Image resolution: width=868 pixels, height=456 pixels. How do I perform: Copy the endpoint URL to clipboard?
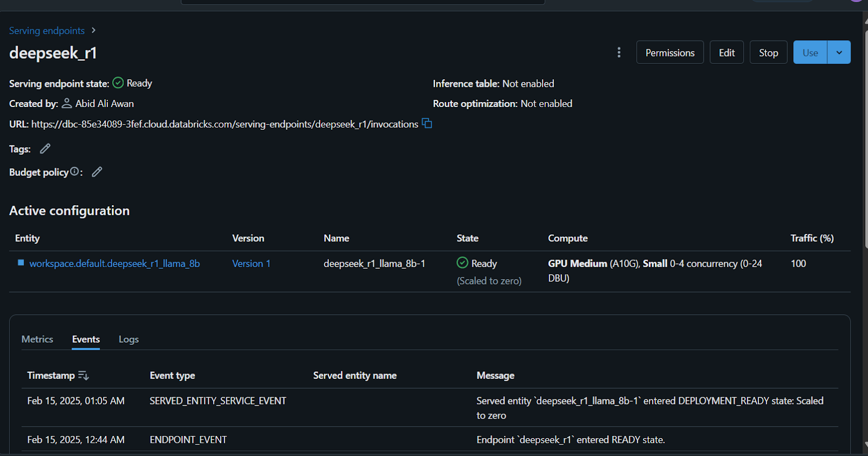click(427, 123)
